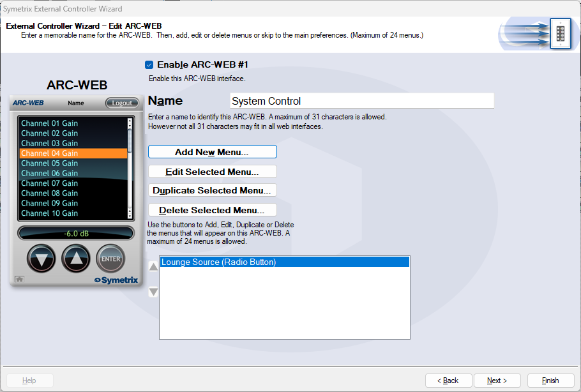The image size is (581, 392).
Task: Open Edit Selected Menu dialog
Action: click(212, 172)
